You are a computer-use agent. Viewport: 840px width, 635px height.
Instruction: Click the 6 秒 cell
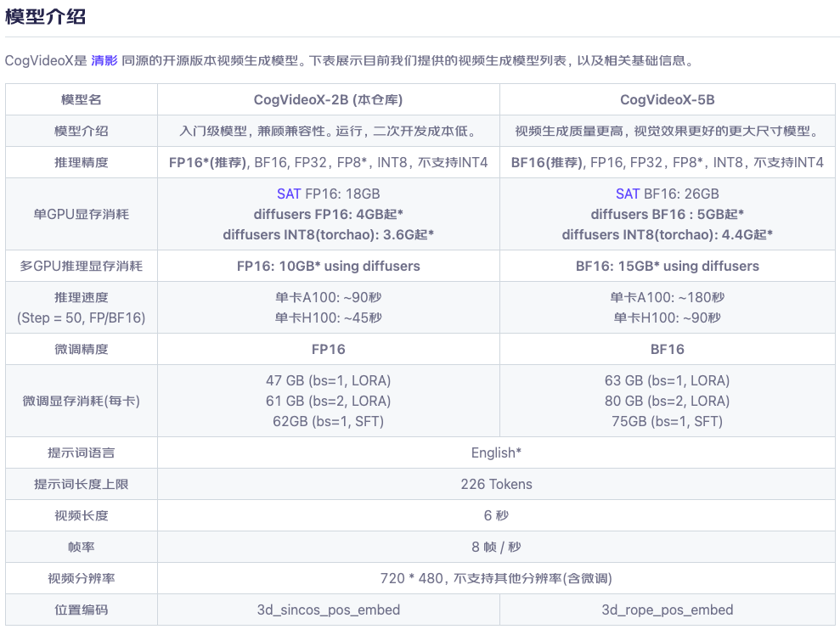click(x=496, y=515)
